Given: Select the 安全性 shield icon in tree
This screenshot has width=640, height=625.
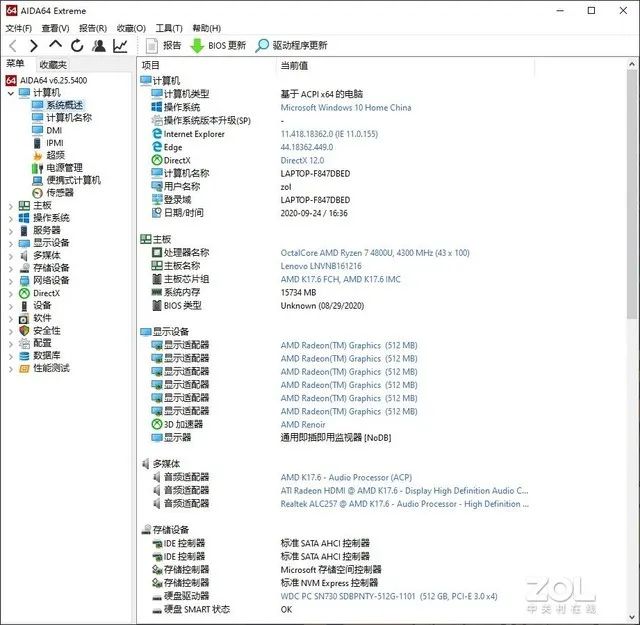Looking at the screenshot, I should (24, 331).
